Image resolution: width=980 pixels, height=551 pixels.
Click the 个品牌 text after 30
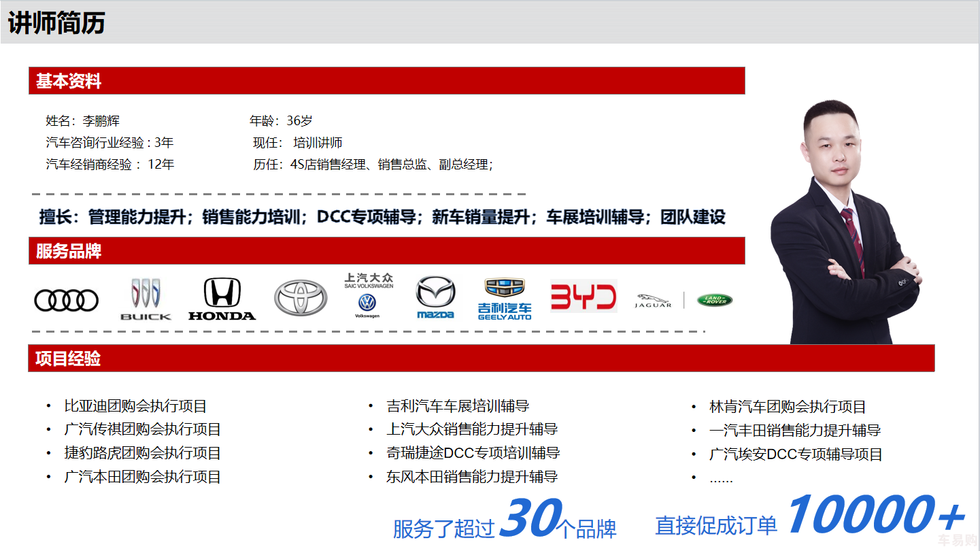pyautogui.click(x=586, y=529)
